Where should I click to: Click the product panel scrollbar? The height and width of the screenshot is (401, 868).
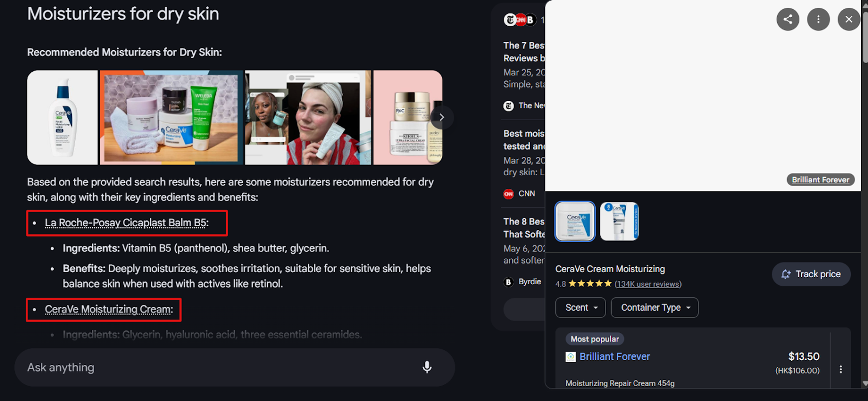click(864, 38)
